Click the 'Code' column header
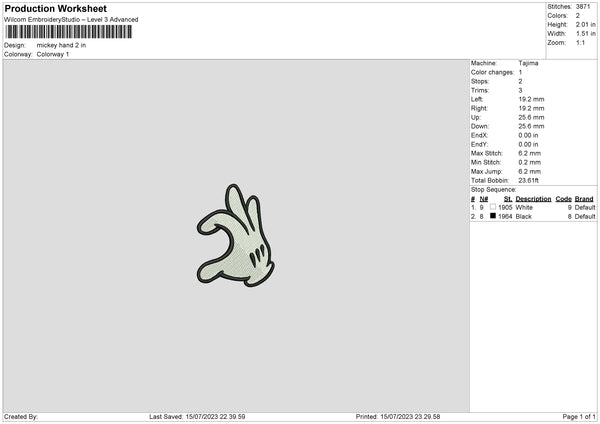This screenshot has height=424, width=600. pyautogui.click(x=564, y=199)
